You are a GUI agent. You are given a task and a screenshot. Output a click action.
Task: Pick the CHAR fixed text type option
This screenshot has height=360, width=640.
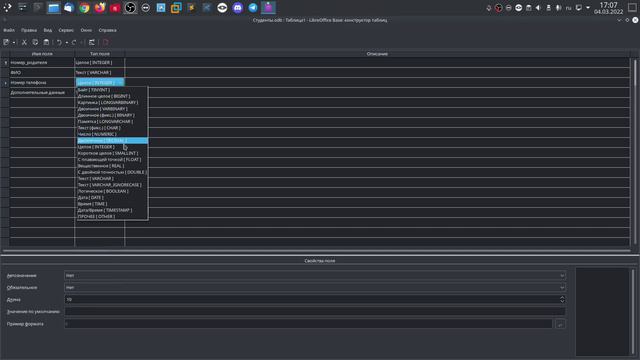point(112,128)
